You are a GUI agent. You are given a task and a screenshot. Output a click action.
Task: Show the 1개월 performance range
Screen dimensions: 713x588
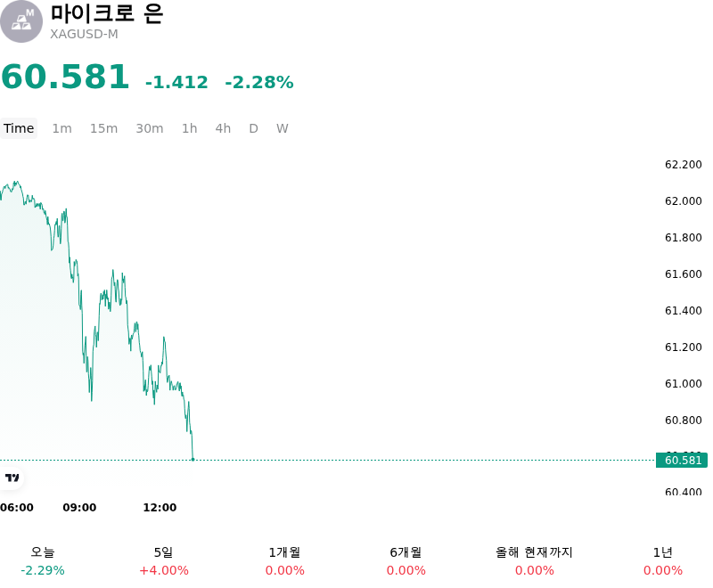tap(284, 561)
